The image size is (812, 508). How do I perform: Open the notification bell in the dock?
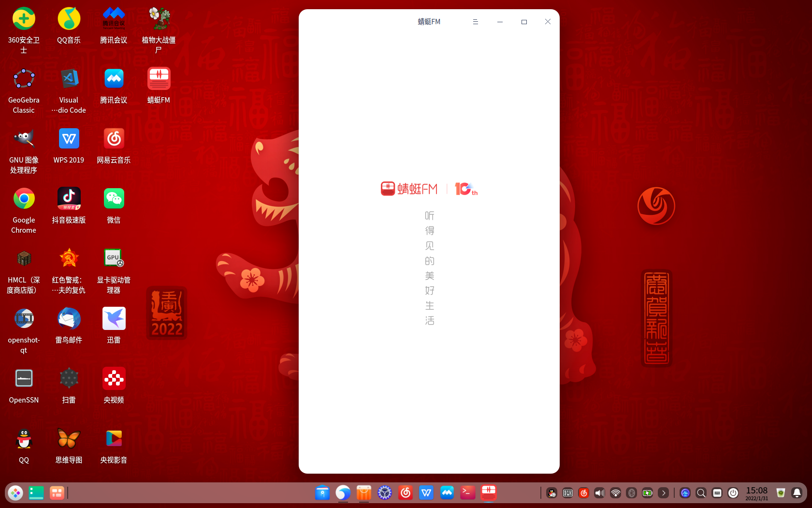pos(797,493)
